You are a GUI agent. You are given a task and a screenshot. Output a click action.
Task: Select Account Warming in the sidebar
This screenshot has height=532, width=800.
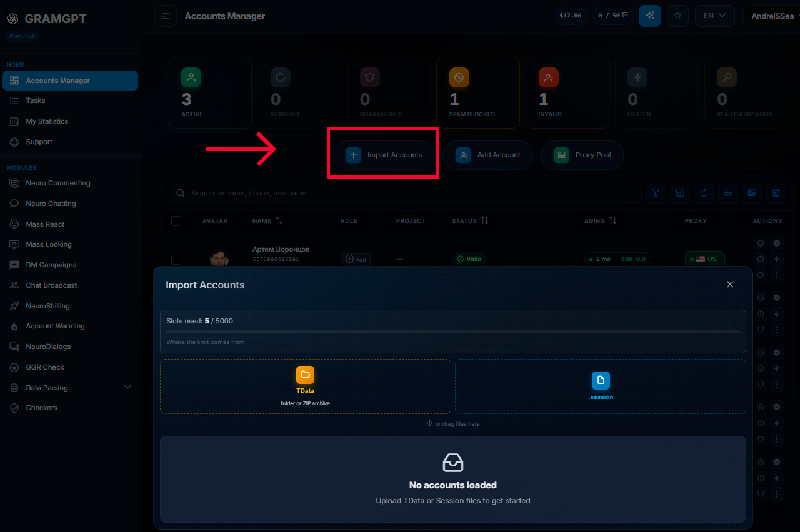point(71,326)
